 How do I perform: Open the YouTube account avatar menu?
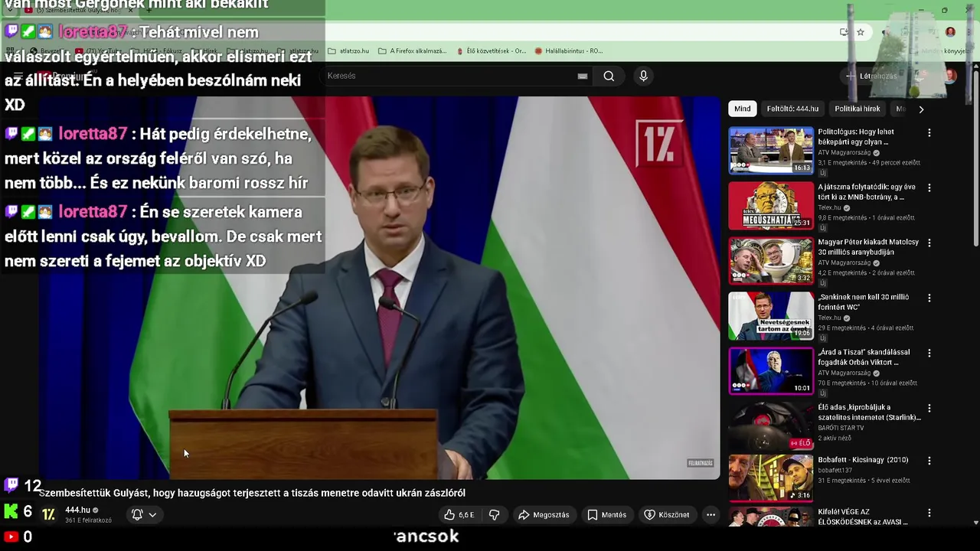tap(950, 76)
